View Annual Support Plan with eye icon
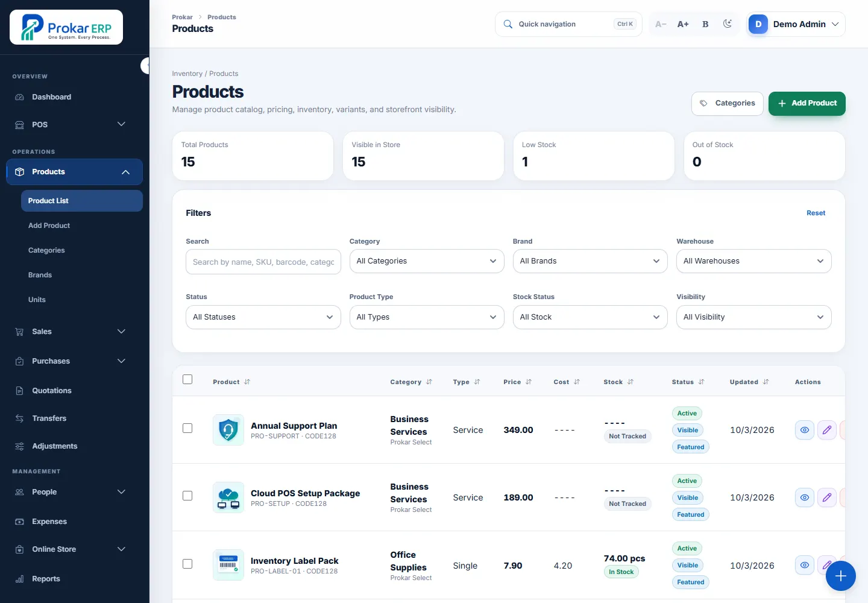The image size is (868, 603). (x=805, y=430)
